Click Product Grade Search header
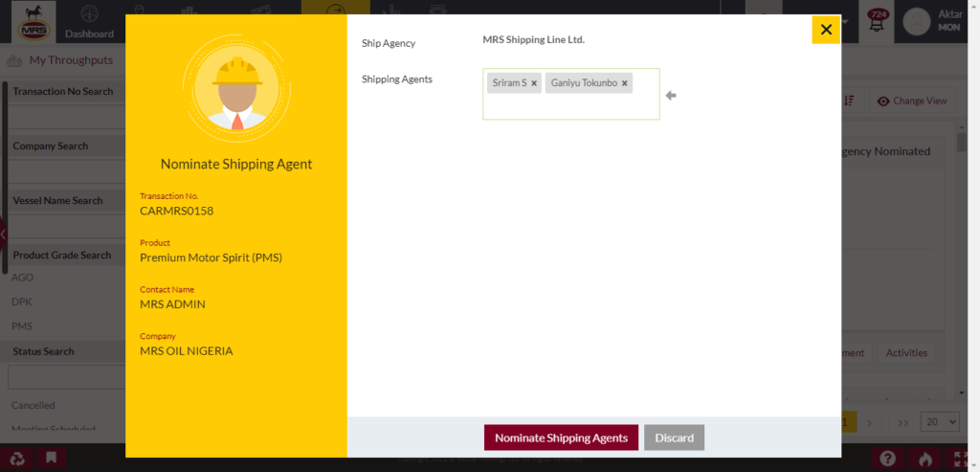 coord(62,255)
